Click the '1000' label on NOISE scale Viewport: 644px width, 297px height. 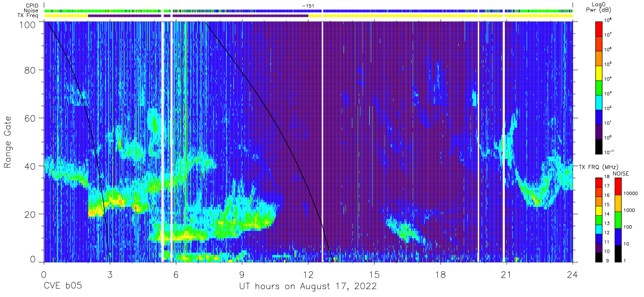629,210
